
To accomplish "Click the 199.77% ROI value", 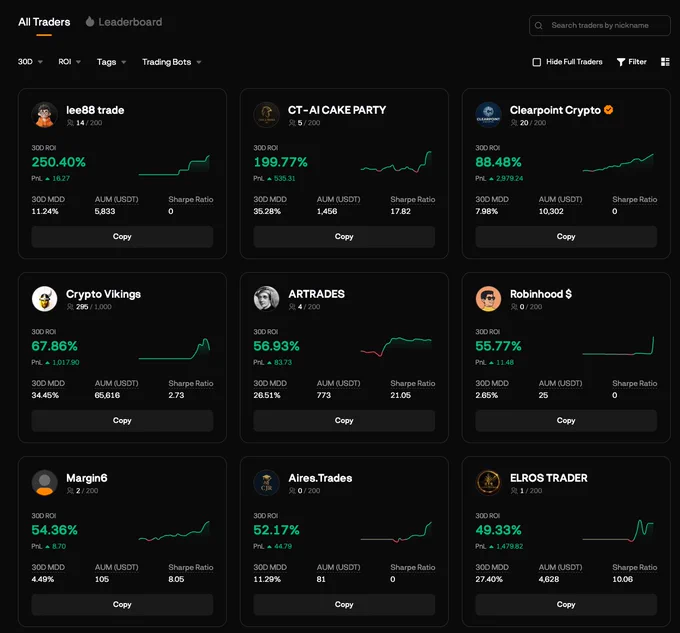I will 281,162.
